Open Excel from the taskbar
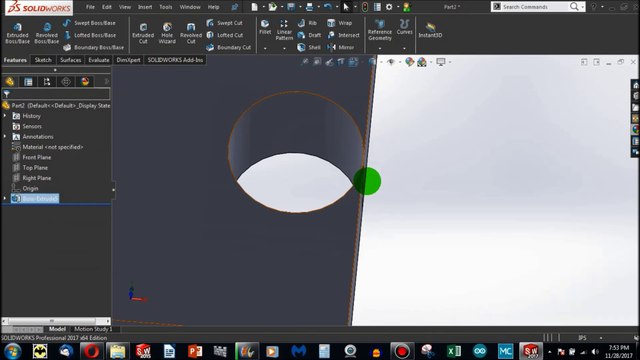640x360 pixels. click(x=453, y=351)
